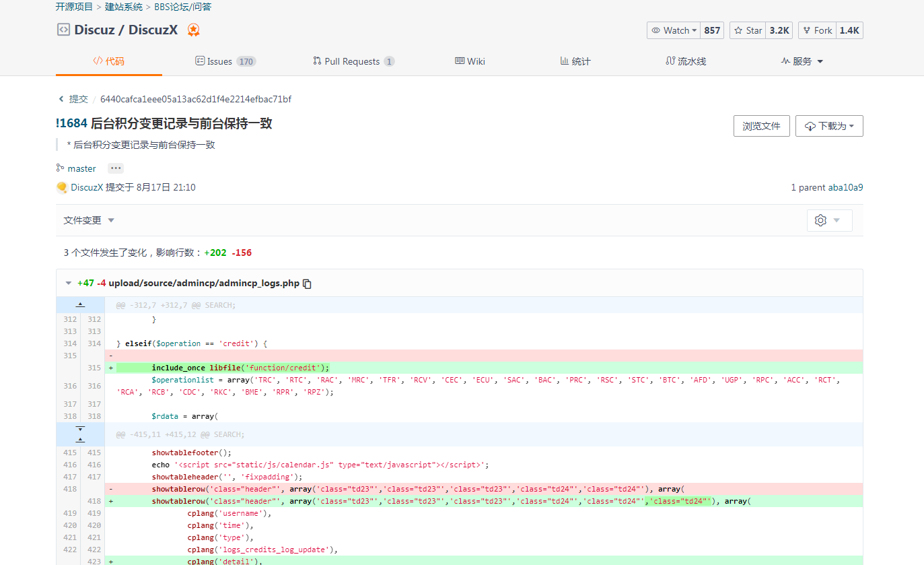Click the commit hash 6440cafca1eee05a13ac62d1f4e2214efbac71bf
The width and height of the screenshot is (924, 565).
(196, 99)
